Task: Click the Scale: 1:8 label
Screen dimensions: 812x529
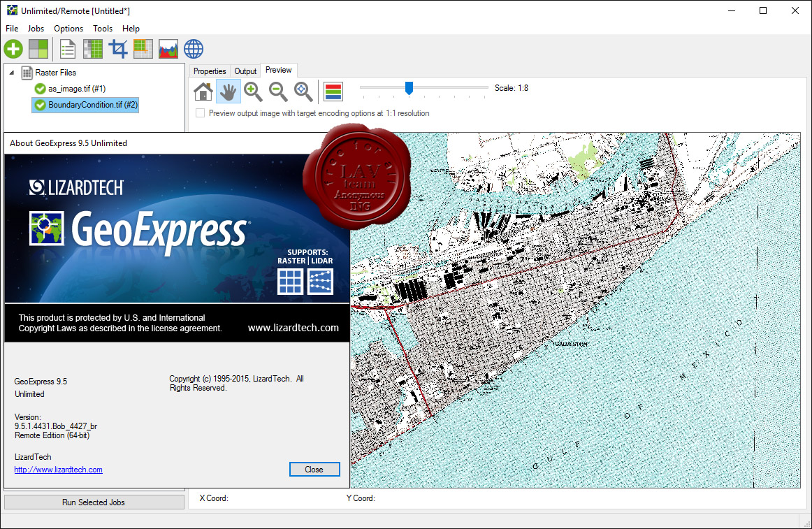Action: pos(511,88)
